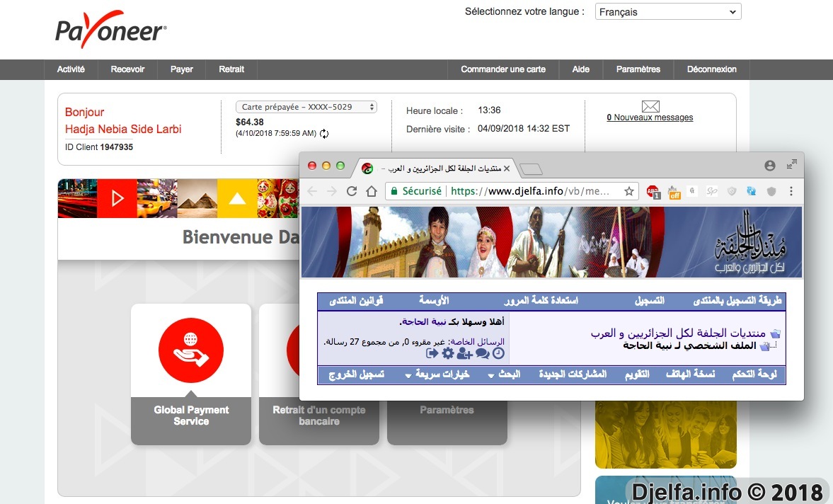Click the forum clock icon
The image size is (833, 504).
pyautogui.click(x=498, y=353)
